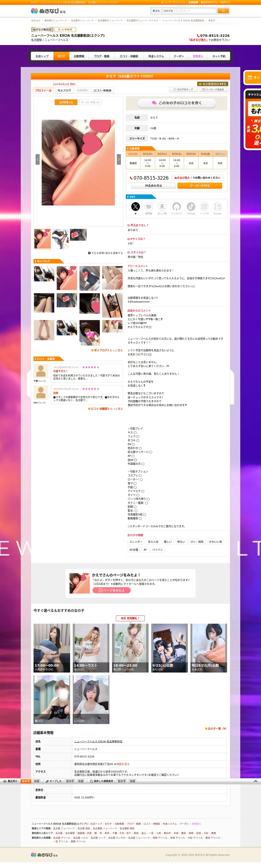The width and height of the screenshot is (261, 868).
Task: Open the 料金システム nav tab
Action: click(x=156, y=56)
